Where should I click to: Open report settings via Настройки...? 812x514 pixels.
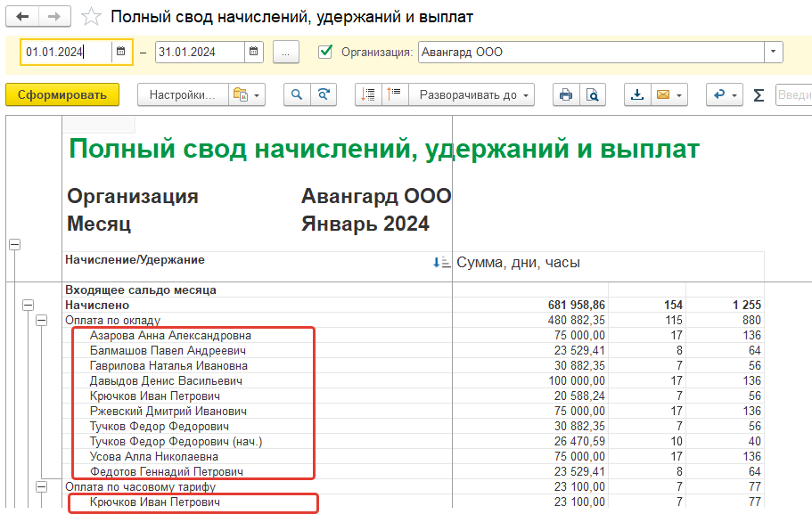click(x=183, y=94)
